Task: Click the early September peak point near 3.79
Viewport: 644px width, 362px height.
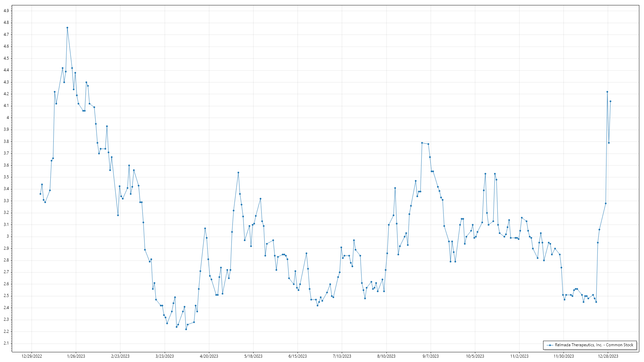Action: (422, 143)
